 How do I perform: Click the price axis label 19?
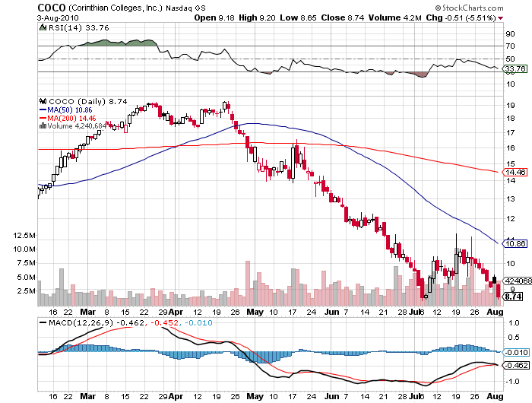point(510,105)
